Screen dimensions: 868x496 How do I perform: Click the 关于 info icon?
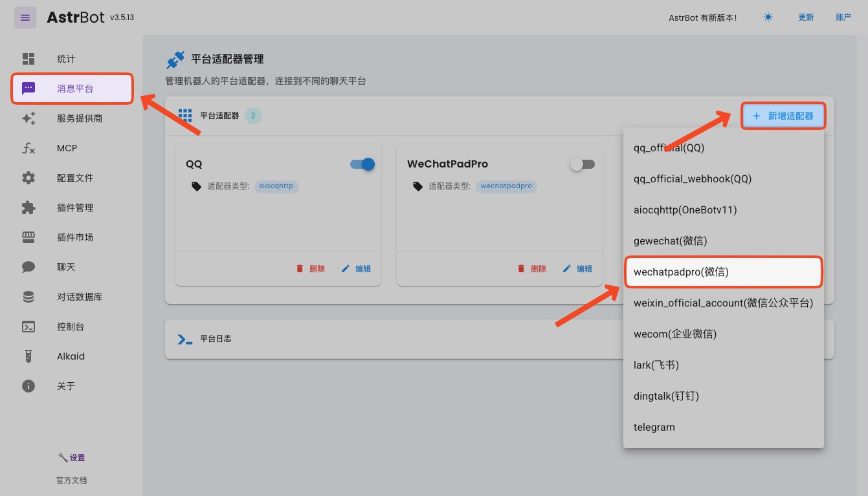pos(28,386)
